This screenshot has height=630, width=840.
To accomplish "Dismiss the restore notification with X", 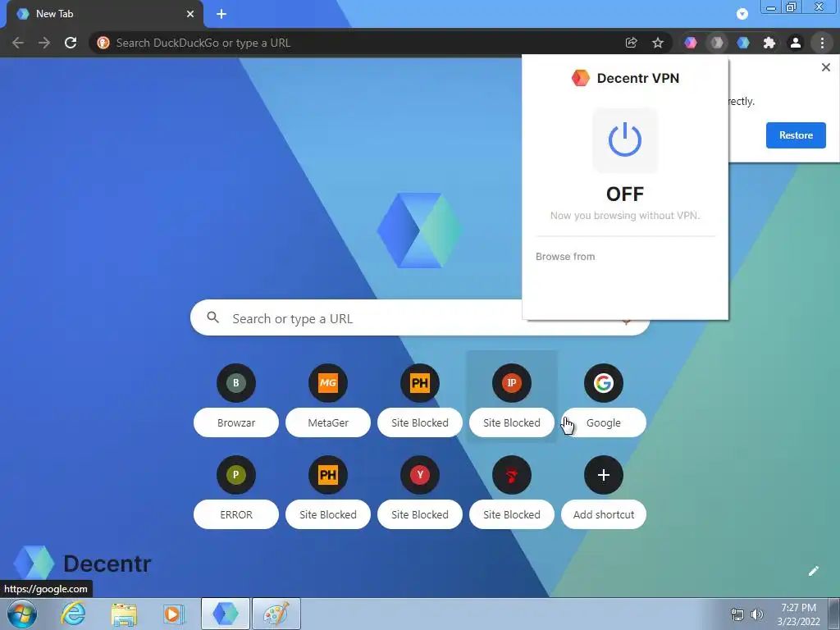I will (x=825, y=67).
